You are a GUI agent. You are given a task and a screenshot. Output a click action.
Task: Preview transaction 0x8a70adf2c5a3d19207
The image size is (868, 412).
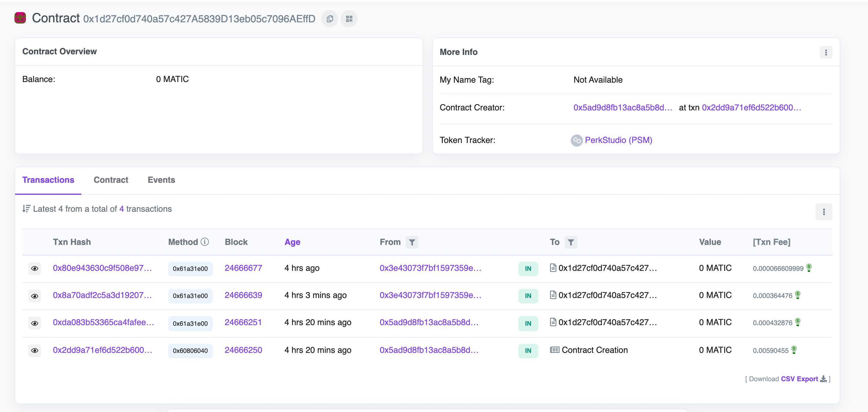[x=34, y=296]
